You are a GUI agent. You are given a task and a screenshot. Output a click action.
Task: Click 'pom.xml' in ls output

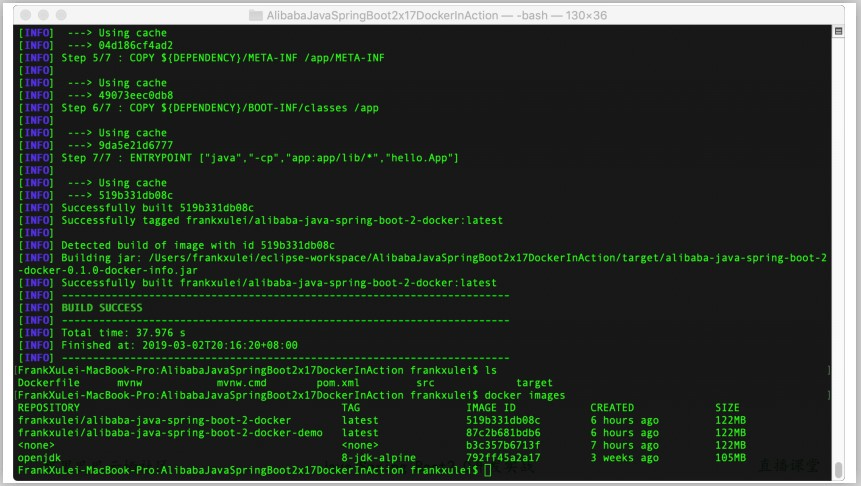click(338, 383)
